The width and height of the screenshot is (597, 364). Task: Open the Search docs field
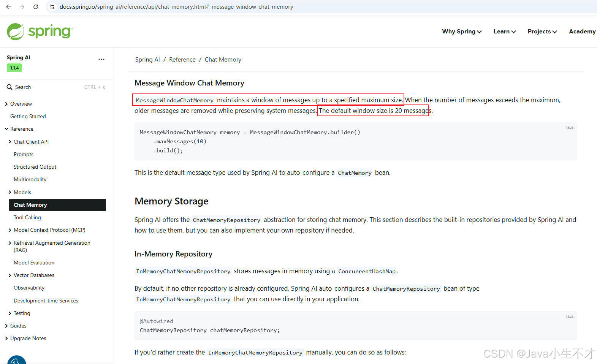[56, 87]
